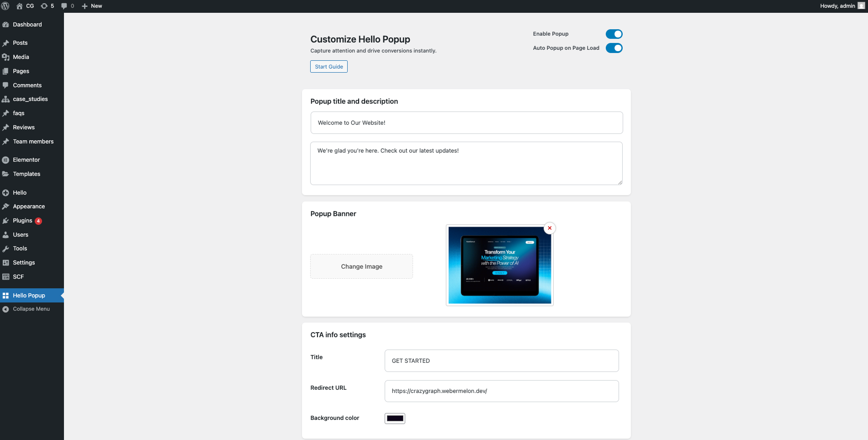Viewport: 868px width, 440px height.
Task: Click the Elementor menu label
Action: click(26, 160)
